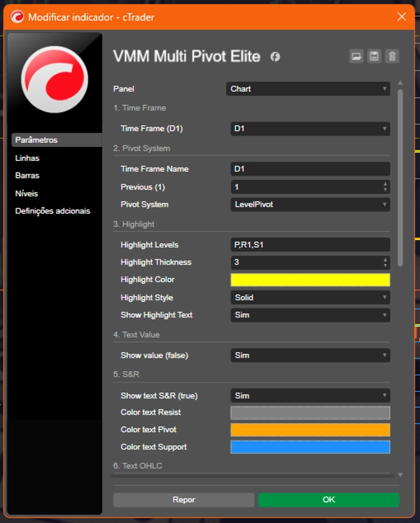This screenshot has height=523, width=420.
Task: Click the large cTrader logo image
Action: [55, 79]
